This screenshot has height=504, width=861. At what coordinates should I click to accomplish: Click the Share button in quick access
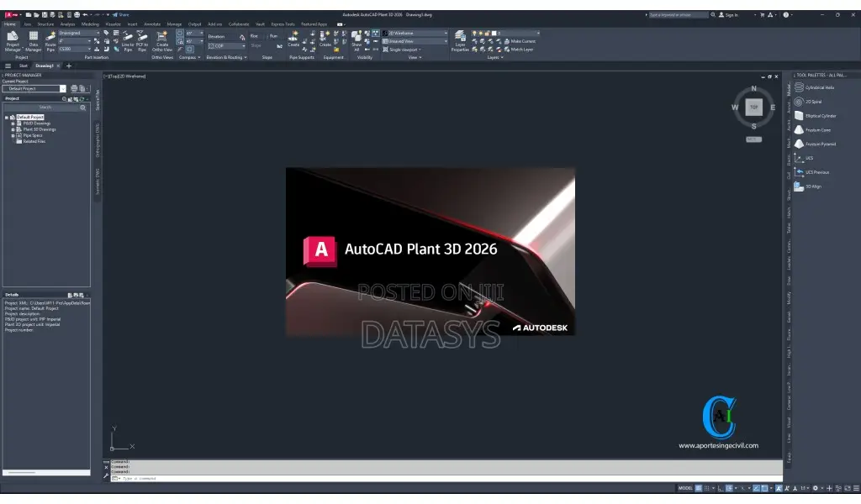coord(121,15)
